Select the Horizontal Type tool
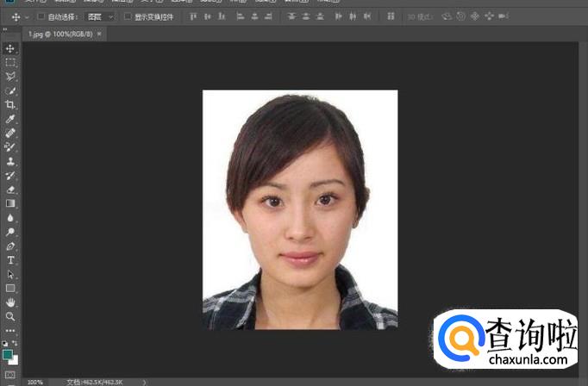The width and height of the screenshot is (588, 386). [x=10, y=259]
